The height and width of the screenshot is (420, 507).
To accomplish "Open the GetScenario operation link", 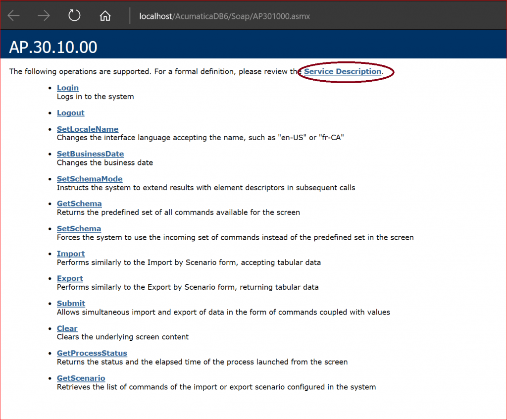I will tap(81, 378).
